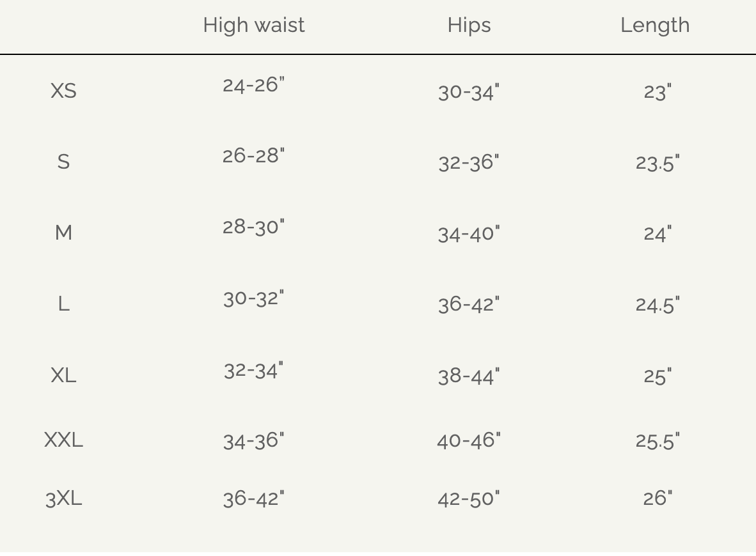756x556 pixels.
Task: Click the 24-26" high waist value
Action: [x=254, y=85]
